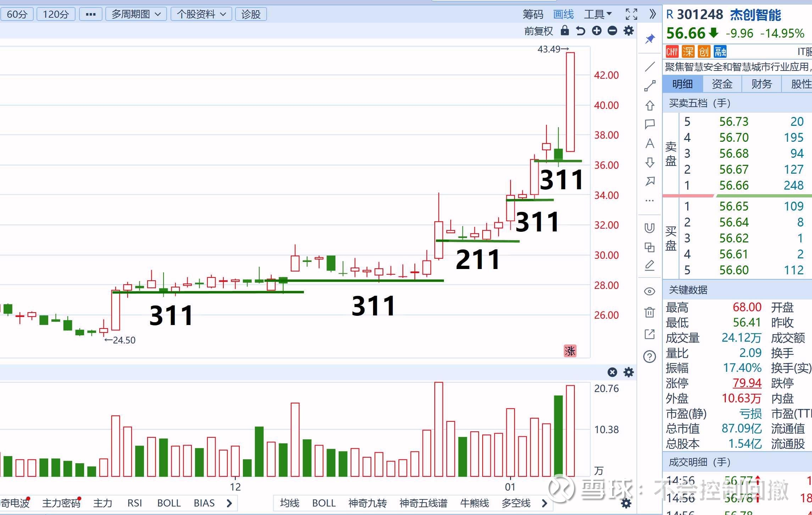The image size is (812, 515).
Task: Open the 工具 dropdown menu
Action: (x=598, y=14)
